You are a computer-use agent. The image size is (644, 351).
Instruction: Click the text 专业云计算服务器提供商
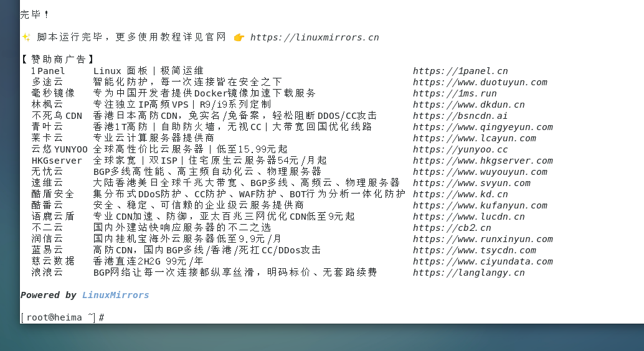click(154, 138)
